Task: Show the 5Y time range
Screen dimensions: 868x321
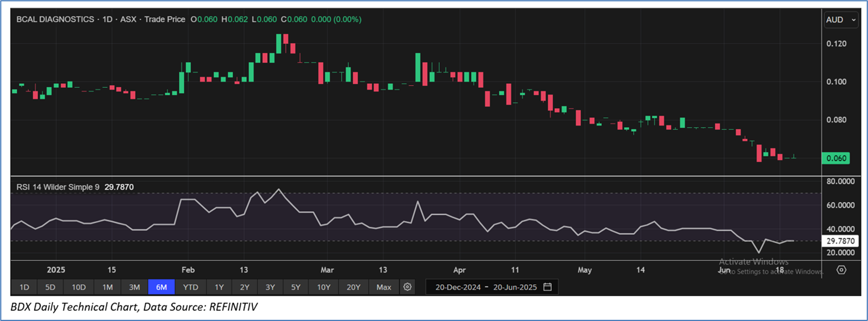Action: tap(296, 287)
